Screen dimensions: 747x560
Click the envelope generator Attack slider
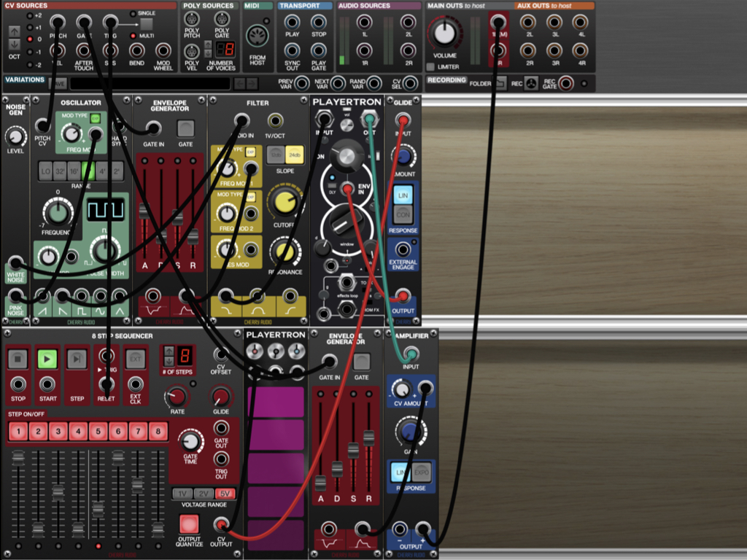point(144,211)
